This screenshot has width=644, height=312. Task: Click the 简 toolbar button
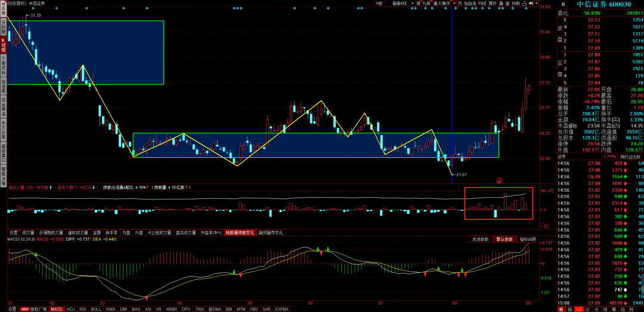[418, 4]
